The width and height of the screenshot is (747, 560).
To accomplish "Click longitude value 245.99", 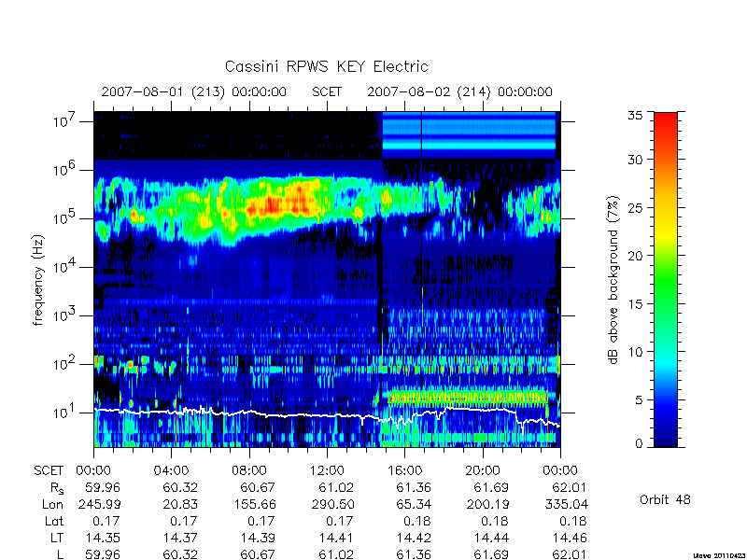I will point(99,504).
